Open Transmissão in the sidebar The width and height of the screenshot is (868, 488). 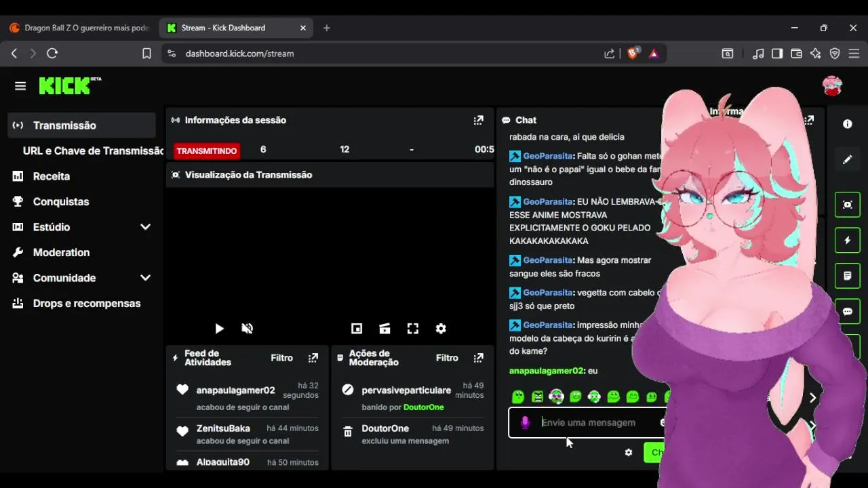tap(81, 125)
